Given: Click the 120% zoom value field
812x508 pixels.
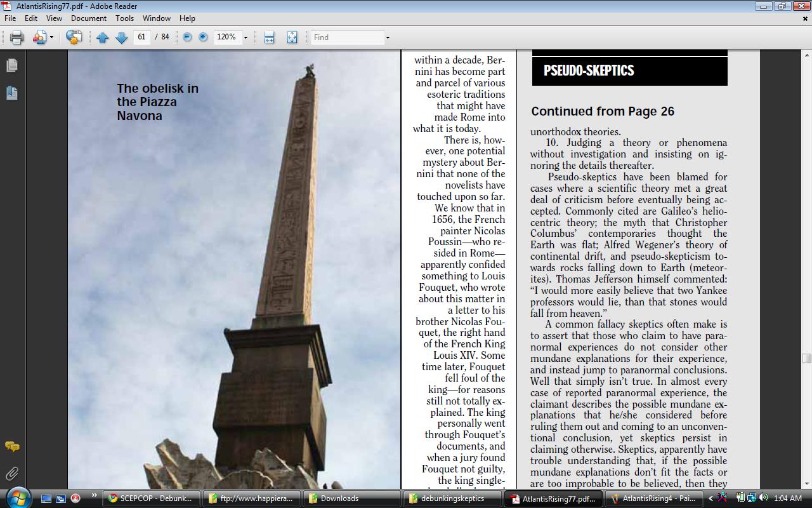Looking at the screenshot, I should coord(226,37).
